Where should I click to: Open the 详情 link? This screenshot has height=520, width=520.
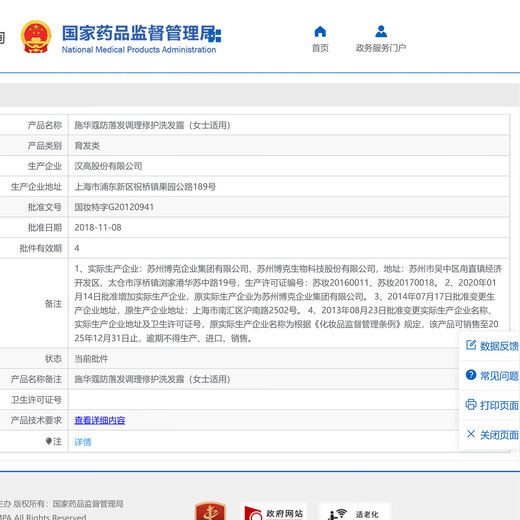pyautogui.click(x=83, y=442)
